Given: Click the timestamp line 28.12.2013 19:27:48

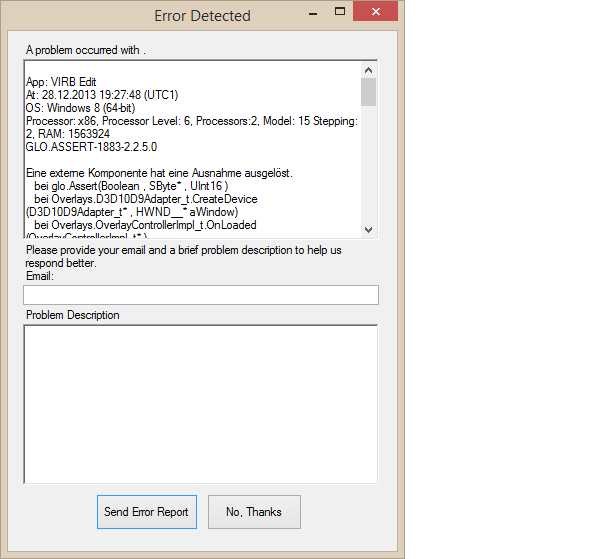Looking at the screenshot, I should 102,95.
